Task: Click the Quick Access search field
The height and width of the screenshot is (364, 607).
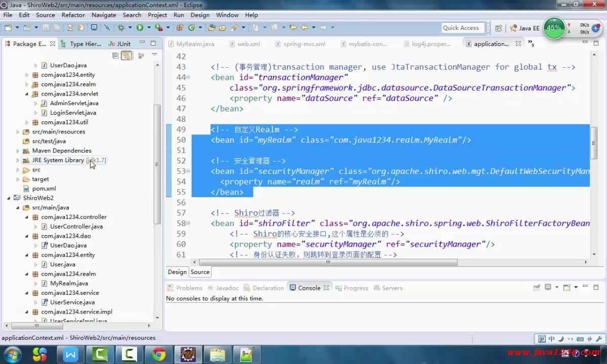Action: (x=462, y=28)
